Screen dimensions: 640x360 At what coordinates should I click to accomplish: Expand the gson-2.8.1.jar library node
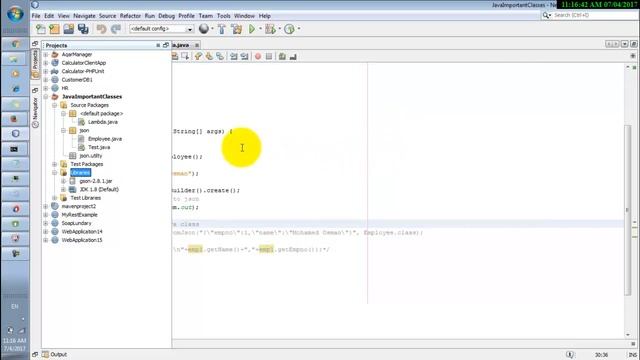point(63,181)
